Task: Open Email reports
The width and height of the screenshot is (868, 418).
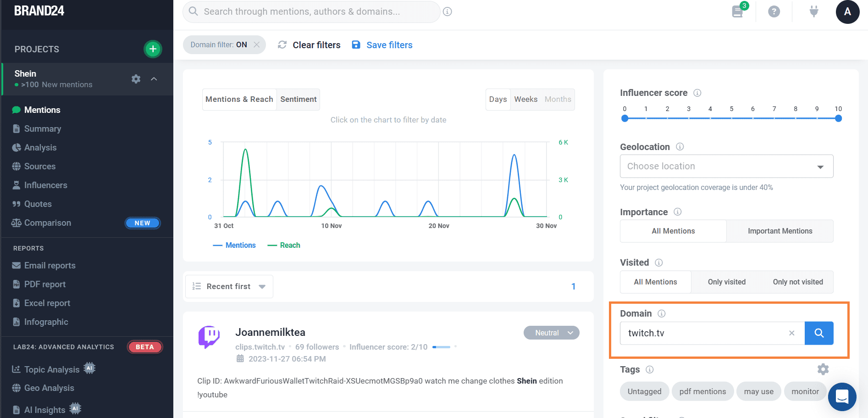Action: point(50,265)
